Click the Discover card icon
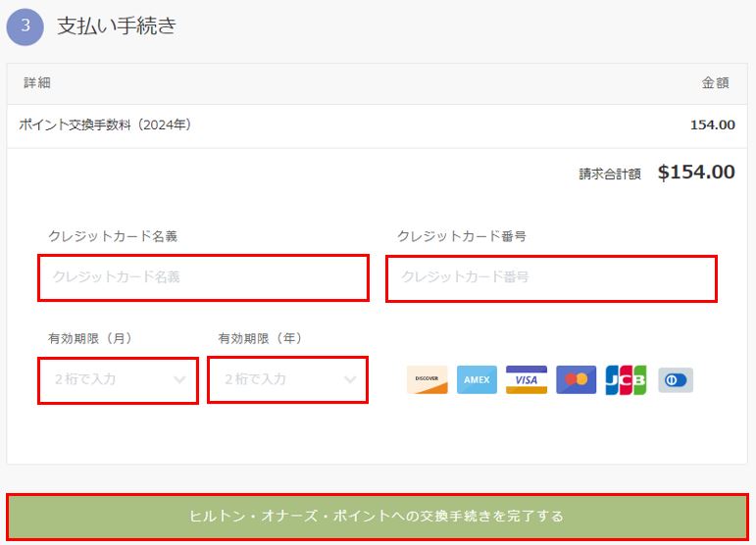 428,379
